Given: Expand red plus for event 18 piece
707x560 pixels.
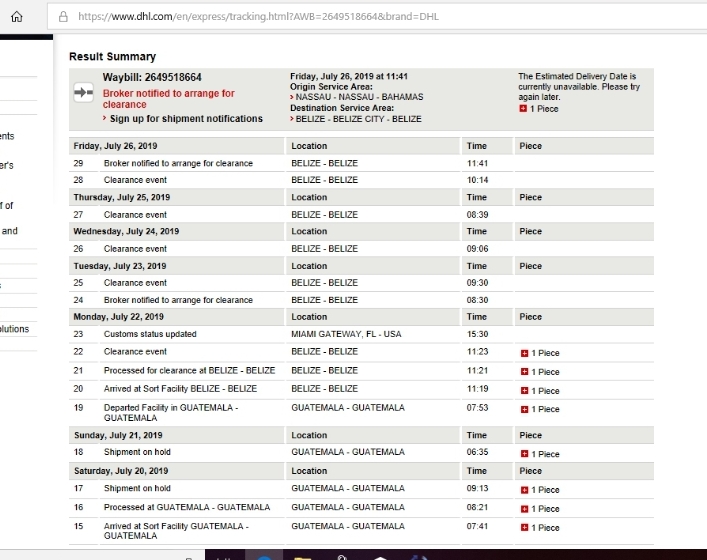Looking at the screenshot, I should click(524, 454).
